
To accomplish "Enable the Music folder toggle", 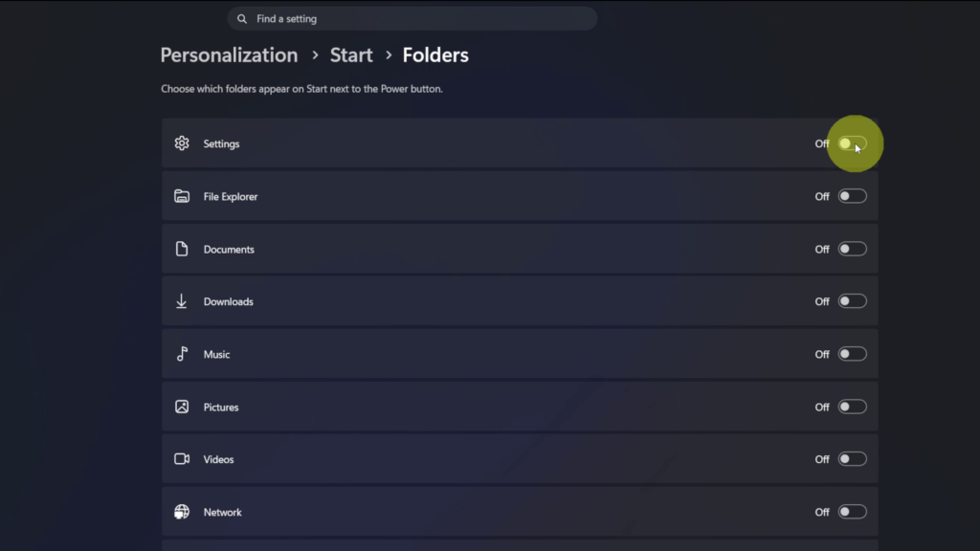I will click(852, 354).
